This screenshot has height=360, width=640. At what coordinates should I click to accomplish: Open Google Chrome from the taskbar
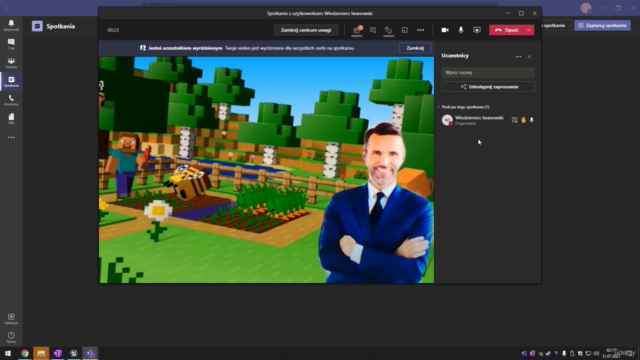pyautogui.click(x=25, y=353)
